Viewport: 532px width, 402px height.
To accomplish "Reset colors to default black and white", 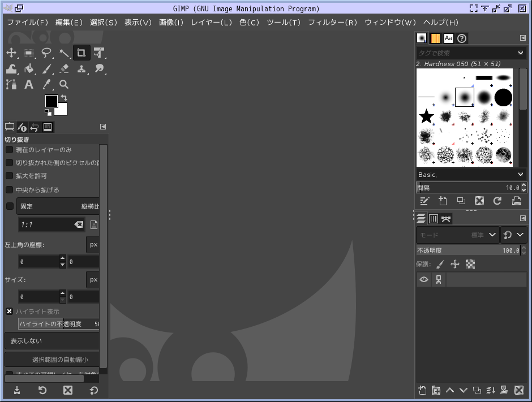I will click(48, 113).
